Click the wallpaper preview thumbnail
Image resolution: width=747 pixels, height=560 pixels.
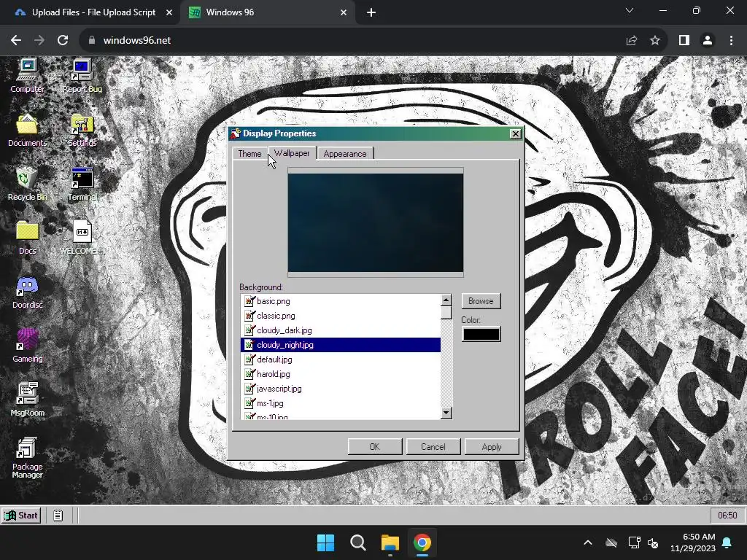376,222
